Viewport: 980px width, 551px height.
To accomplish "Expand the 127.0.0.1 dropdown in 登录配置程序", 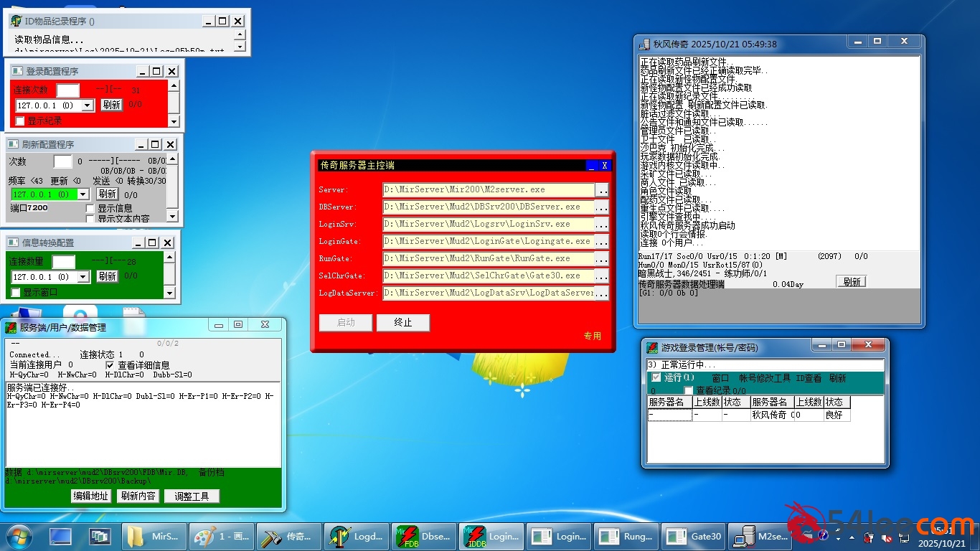I will (x=88, y=105).
